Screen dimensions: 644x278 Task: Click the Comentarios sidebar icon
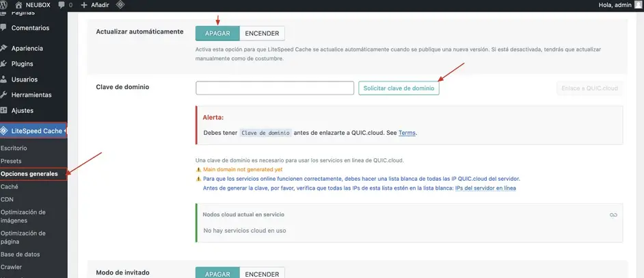3,27
